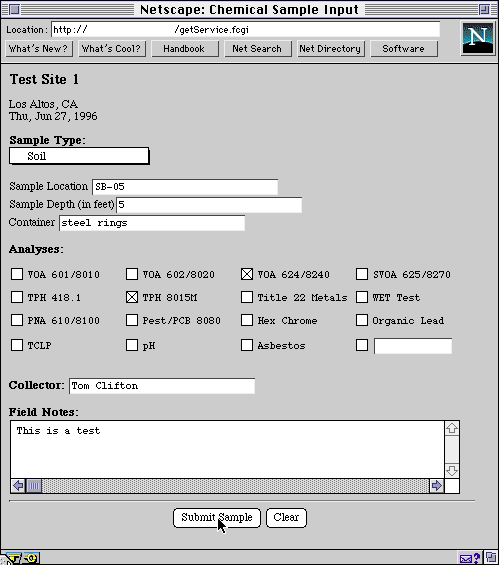Check the pH checkbox

tap(132, 345)
